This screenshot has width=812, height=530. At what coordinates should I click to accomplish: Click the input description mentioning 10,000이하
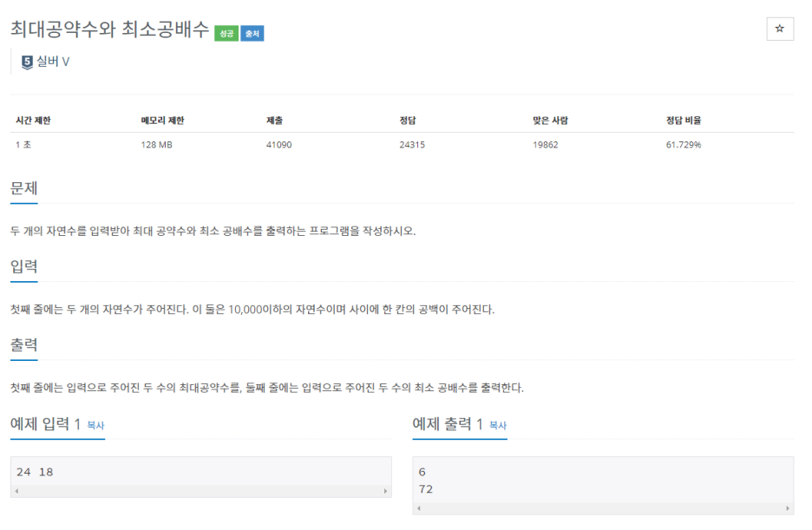point(252,310)
